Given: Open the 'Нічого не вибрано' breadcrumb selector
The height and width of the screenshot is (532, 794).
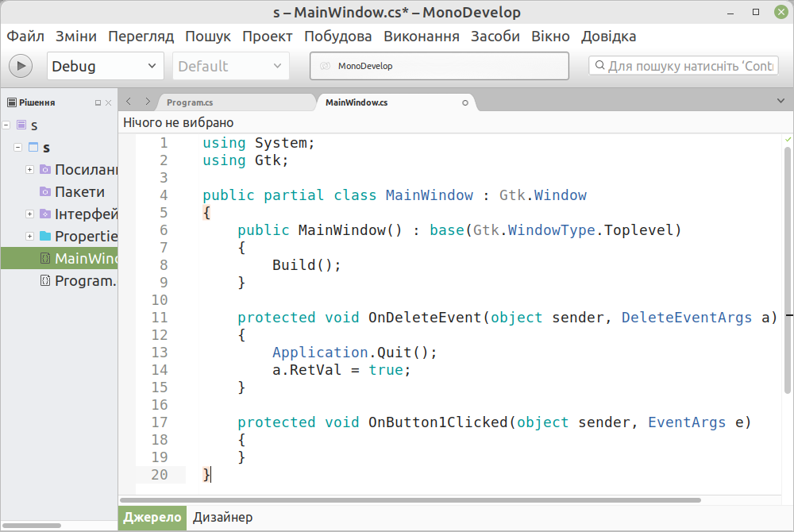Looking at the screenshot, I should click(178, 122).
